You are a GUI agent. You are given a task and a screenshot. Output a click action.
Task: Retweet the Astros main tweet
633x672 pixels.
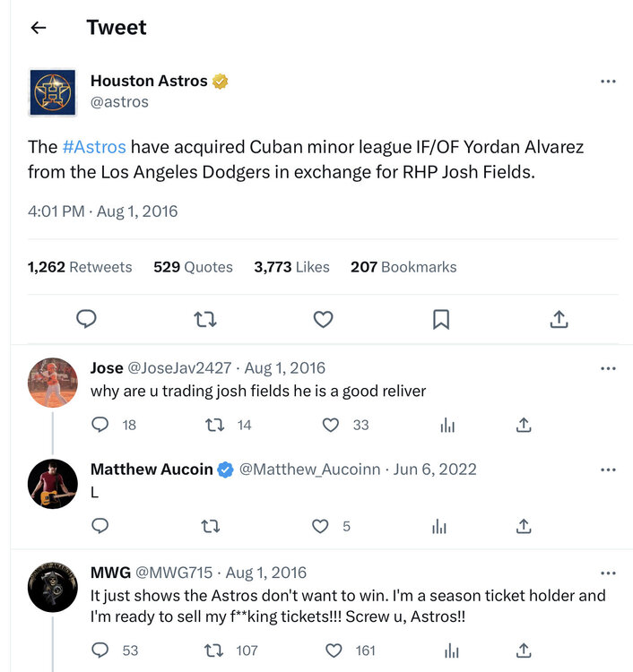(205, 319)
